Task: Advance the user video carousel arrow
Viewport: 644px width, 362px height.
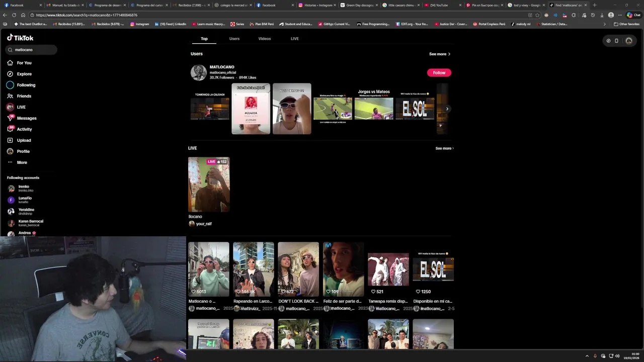Action: [447, 109]
